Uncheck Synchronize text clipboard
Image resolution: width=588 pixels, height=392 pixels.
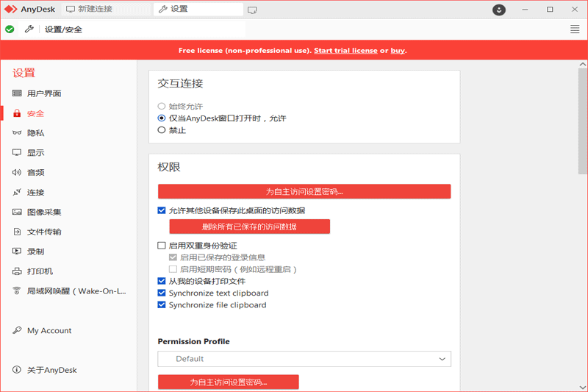click(x=162, y=293)
